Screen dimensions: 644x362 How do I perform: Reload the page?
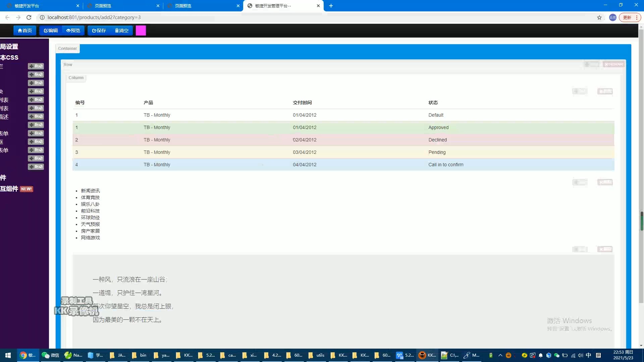click(x=29, y=17)
